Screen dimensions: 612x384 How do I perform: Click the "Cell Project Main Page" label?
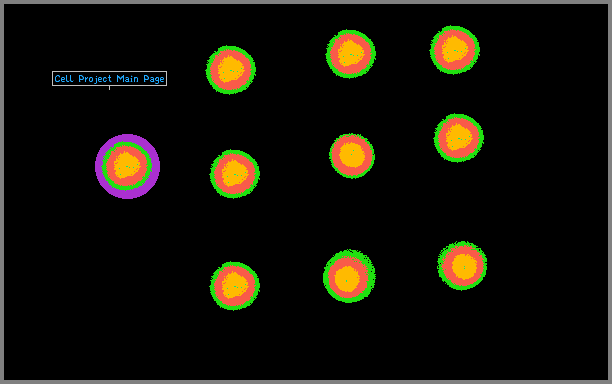109,79
